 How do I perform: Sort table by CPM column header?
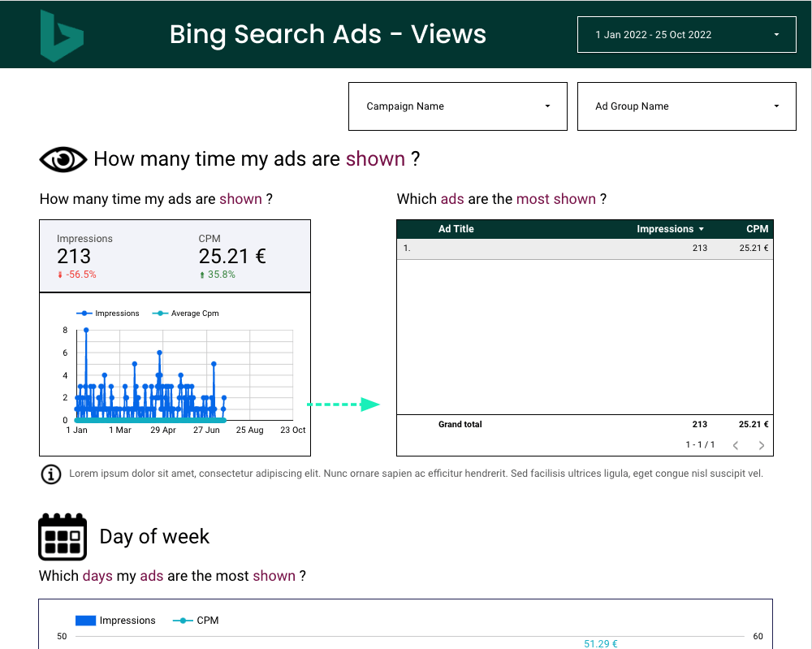click(x=757, y=229)
